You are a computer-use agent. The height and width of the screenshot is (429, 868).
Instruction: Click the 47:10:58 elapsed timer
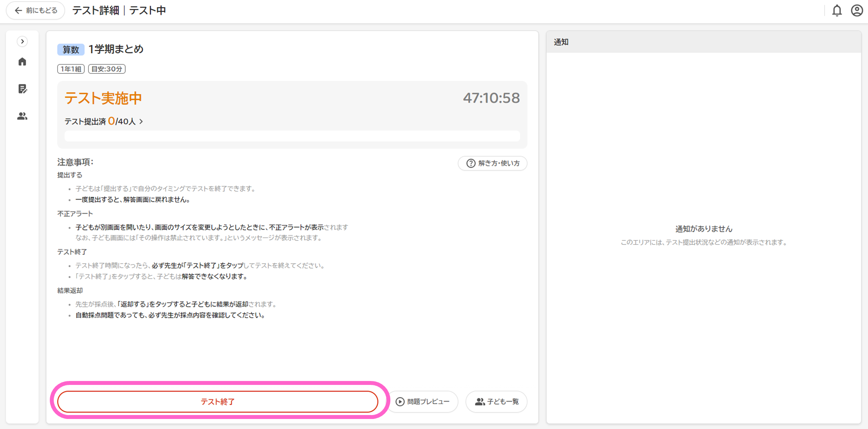pos(491,98)
